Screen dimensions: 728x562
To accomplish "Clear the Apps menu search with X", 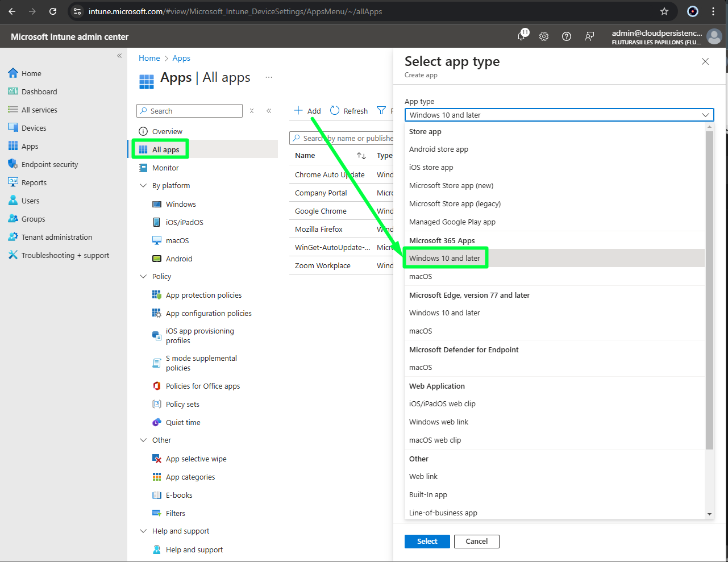I will click(252, 111).
